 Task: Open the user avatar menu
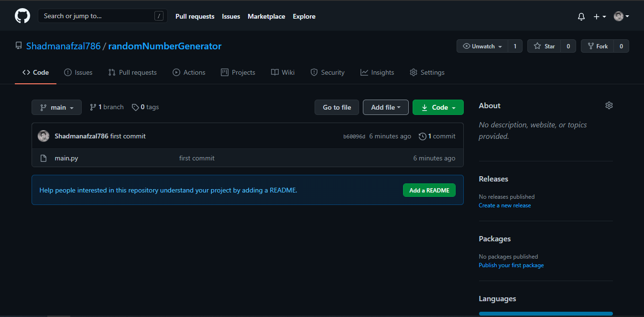pos(622,16)
